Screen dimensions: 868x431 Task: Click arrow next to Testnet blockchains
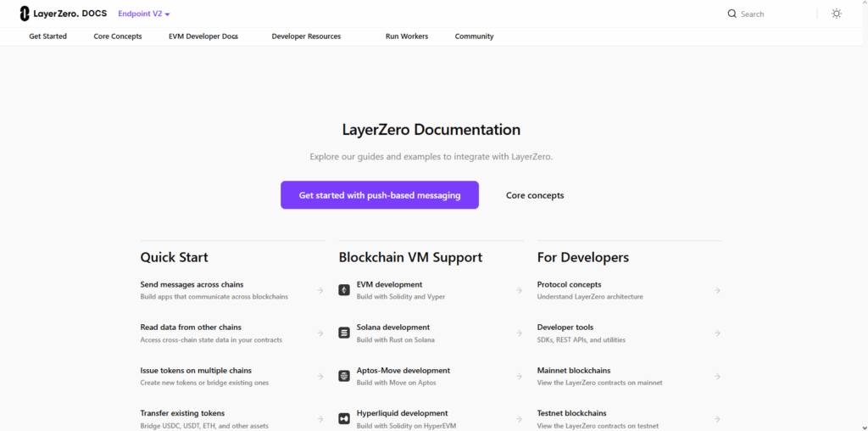[717, 419]
